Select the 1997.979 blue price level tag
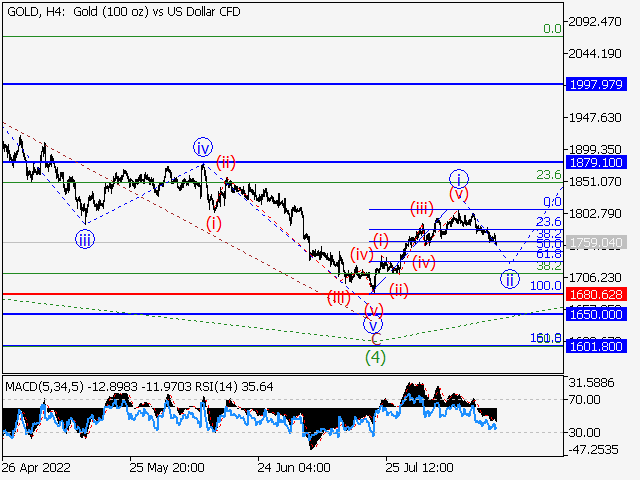 click(596, 84)
